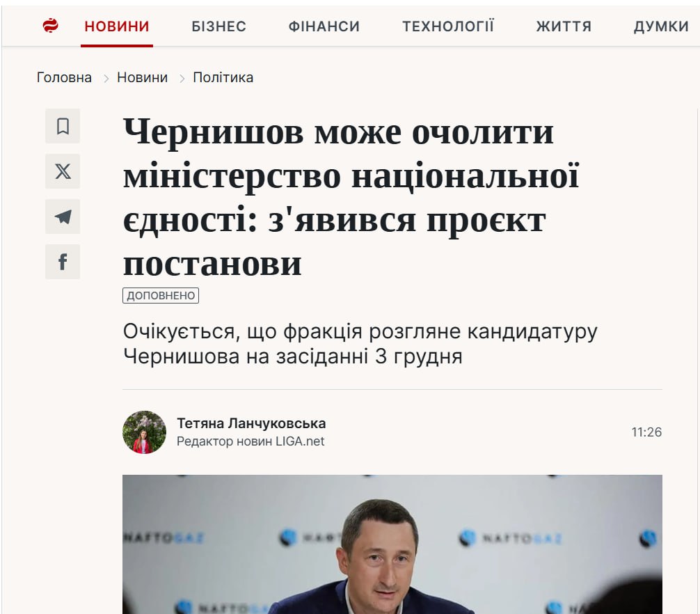The height and width of the screenshot is (614, 700).
Task: Click the Новини breadcrumb link
Action: point(143,78)
